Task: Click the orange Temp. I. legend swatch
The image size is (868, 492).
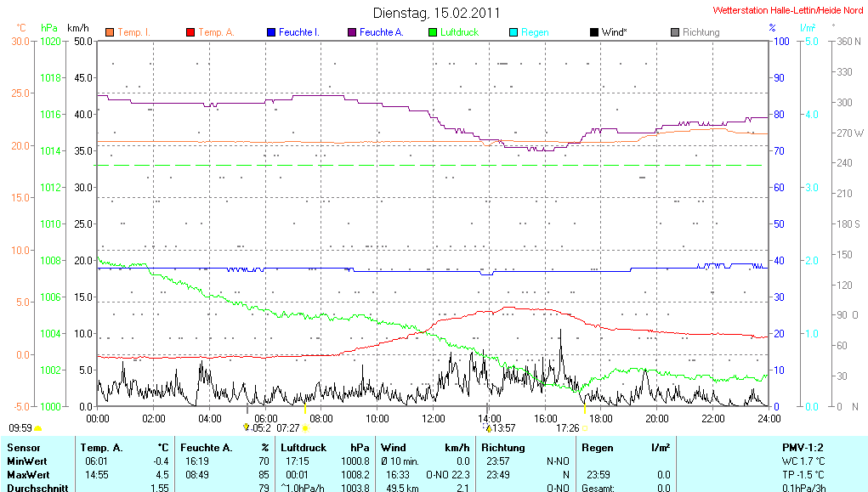Action: point(110,32)
